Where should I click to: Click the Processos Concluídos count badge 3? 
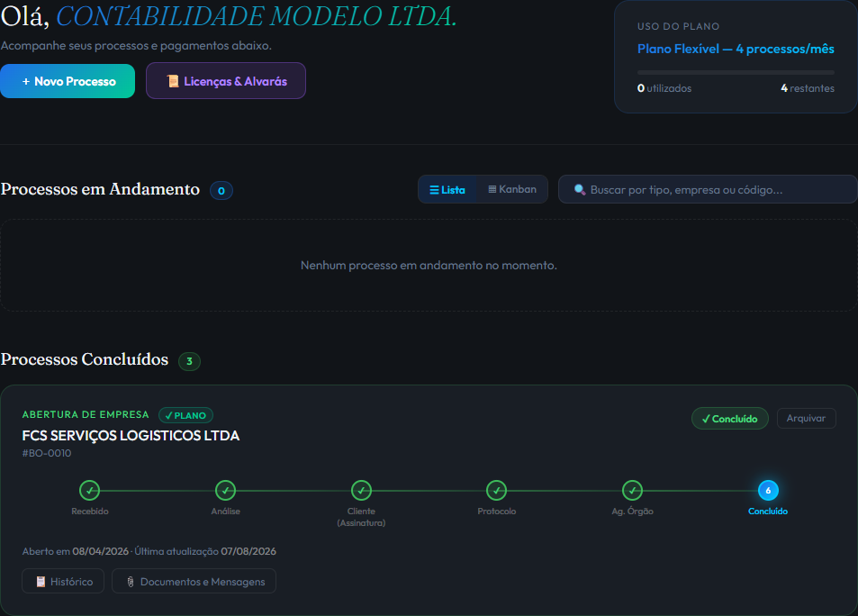[189, 361]
